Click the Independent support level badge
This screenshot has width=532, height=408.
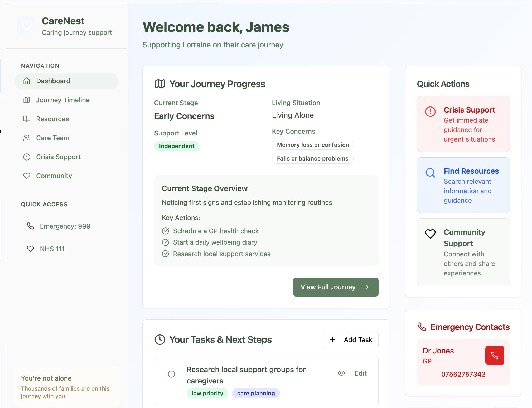pos(177,146)
